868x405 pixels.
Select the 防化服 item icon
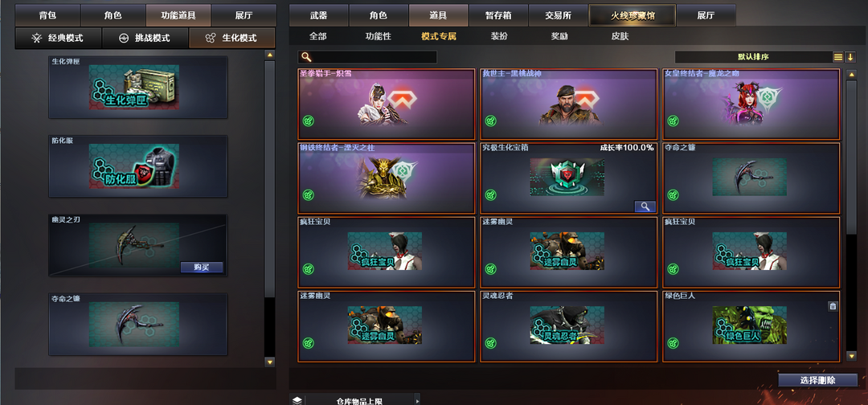(x=134, y=166)
